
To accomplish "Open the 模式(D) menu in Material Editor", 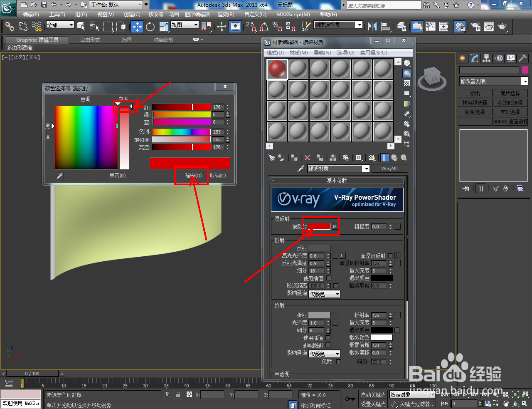I will coord(275,53).
